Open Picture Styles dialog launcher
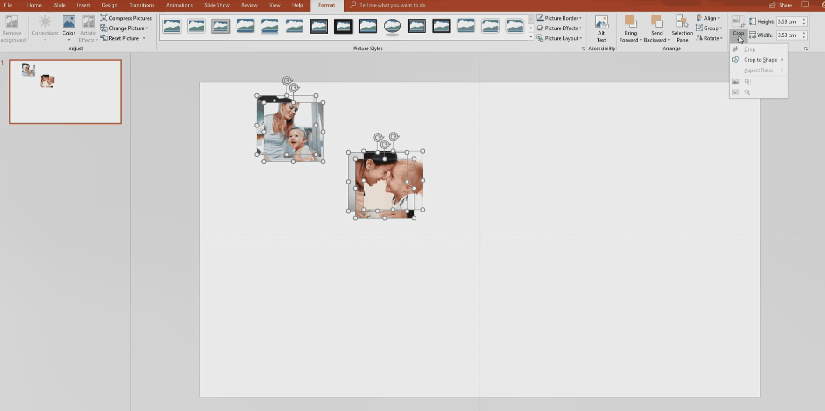 583,48
